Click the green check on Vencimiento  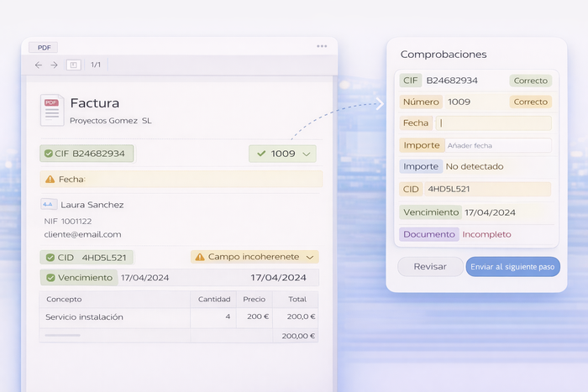tap(50, 278)
